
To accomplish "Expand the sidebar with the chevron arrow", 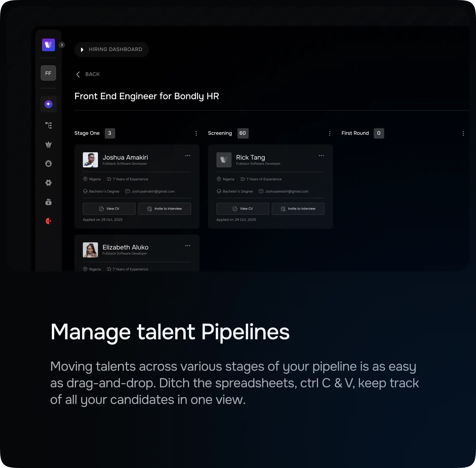I will click(61, 45).
